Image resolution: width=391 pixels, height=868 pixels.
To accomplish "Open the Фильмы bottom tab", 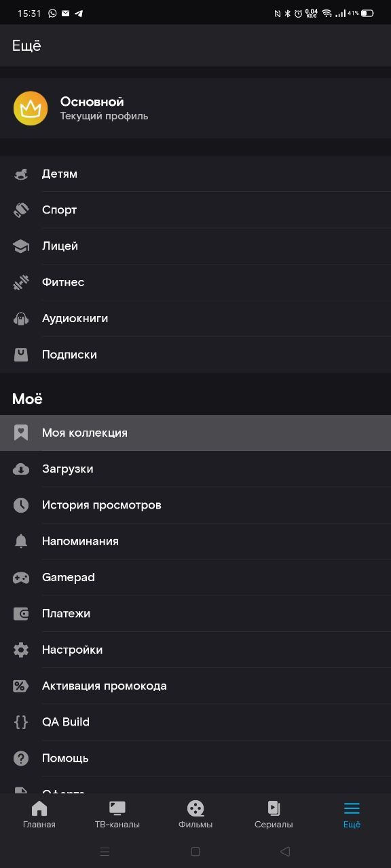I will pyautogui.click(x=195, y=815).
